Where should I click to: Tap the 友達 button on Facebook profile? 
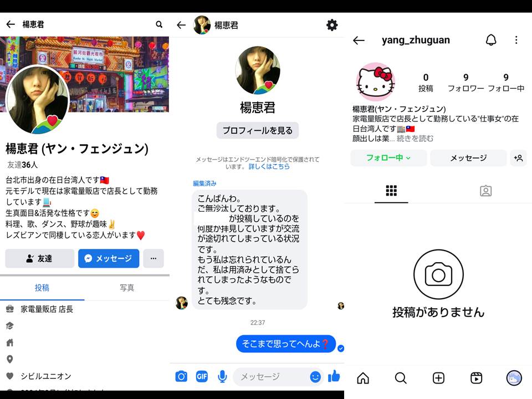(x=40, y=259)
